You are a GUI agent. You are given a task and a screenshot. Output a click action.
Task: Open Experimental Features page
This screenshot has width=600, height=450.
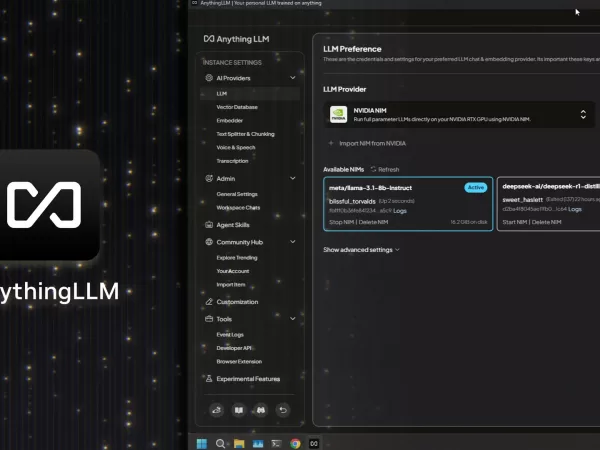point(248,378)
